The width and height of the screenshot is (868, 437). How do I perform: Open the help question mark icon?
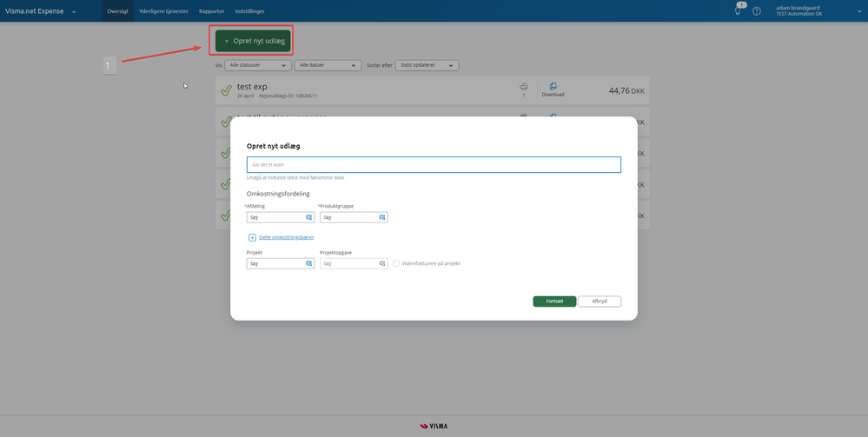[757, 11]
